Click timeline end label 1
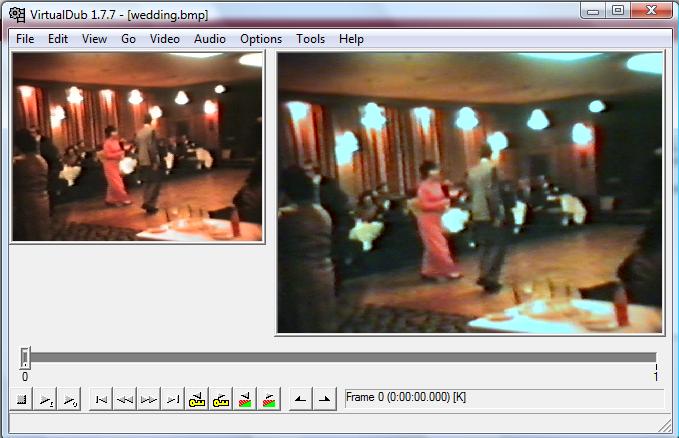The width and height of the screenshot is (679, 438). pos(656,376)
